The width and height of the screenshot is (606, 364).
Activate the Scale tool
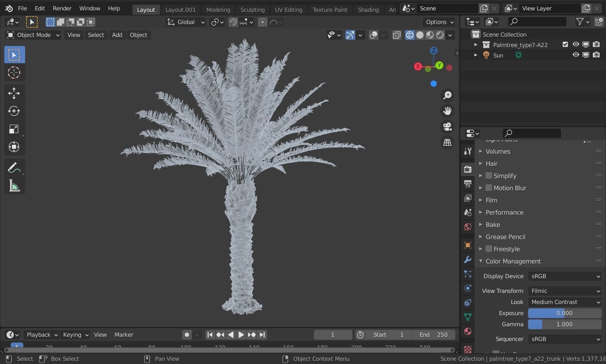[x=14, y=129]
